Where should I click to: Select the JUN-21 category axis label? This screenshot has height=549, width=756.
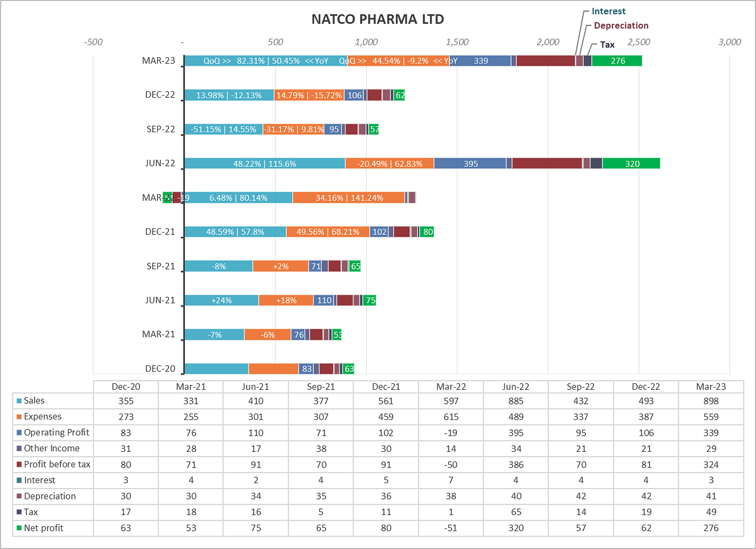pyautogui.click(x=160, y=300)
